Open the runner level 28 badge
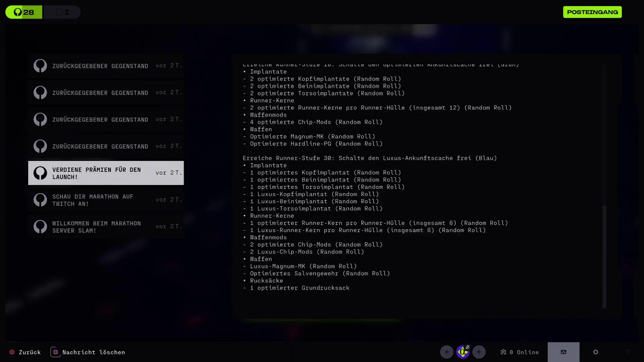Screen dimensions: 644x362 24,12
